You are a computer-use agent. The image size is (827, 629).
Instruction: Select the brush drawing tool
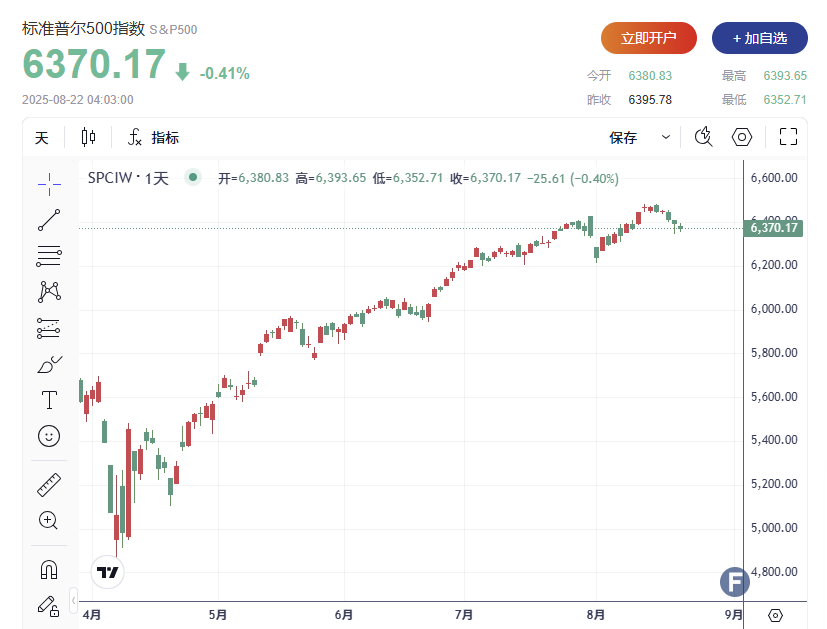tap(49, 364)
